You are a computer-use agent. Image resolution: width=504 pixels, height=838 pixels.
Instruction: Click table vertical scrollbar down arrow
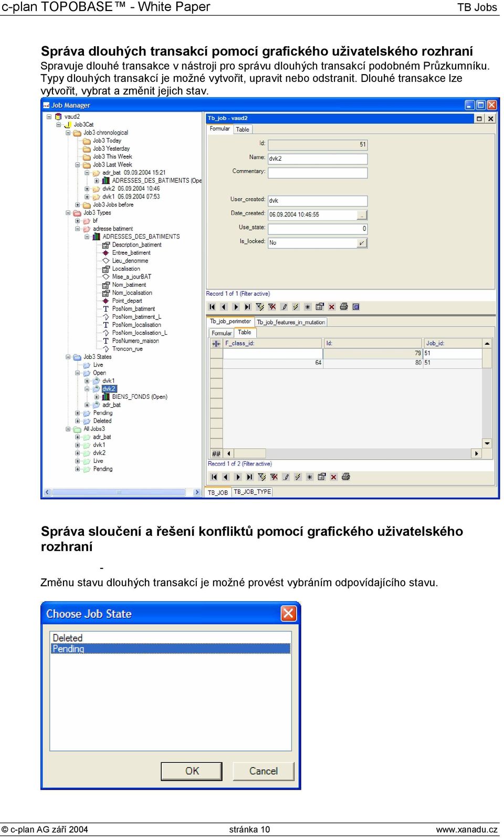[487, 443]
